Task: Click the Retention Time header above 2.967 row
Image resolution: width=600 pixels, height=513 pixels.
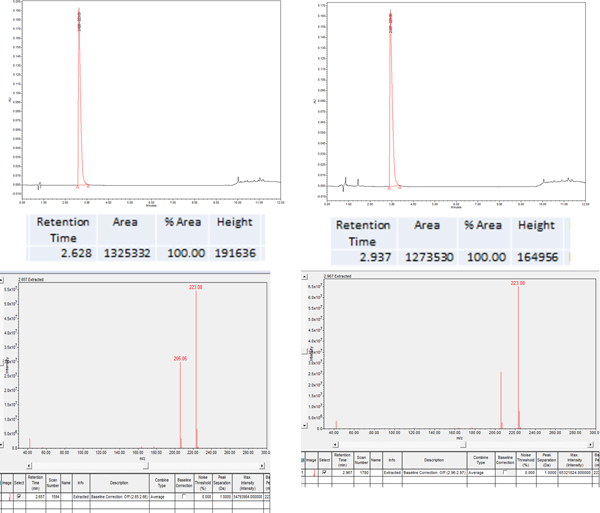Action: click(342, 460)
